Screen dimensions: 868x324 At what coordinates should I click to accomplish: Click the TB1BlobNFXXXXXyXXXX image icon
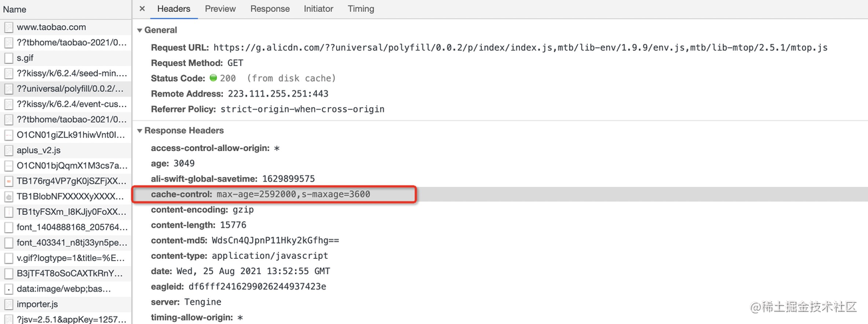tap(9, 196)
